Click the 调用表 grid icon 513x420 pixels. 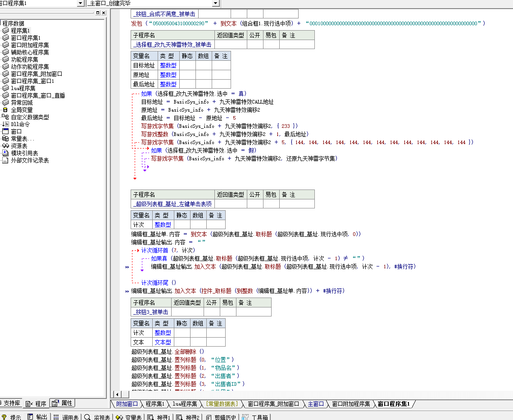tap(56, 417)
